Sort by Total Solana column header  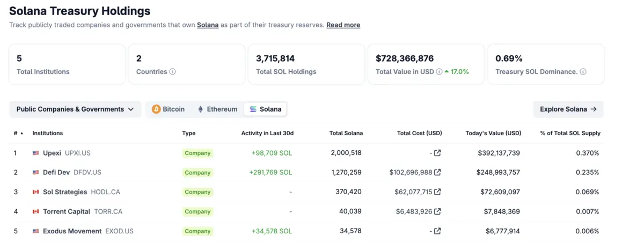click(346, 133)
